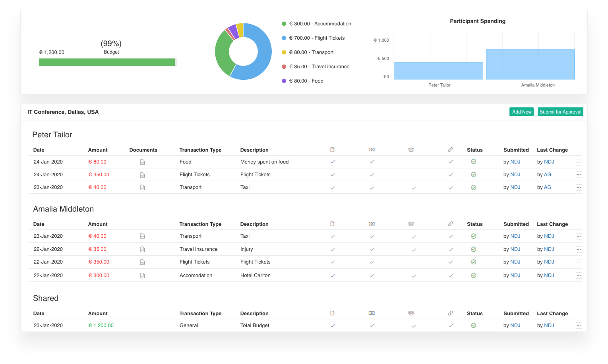Click Submit for Approval button
The width and height of the screenshot is (608, 364).
tap(560, 112)
